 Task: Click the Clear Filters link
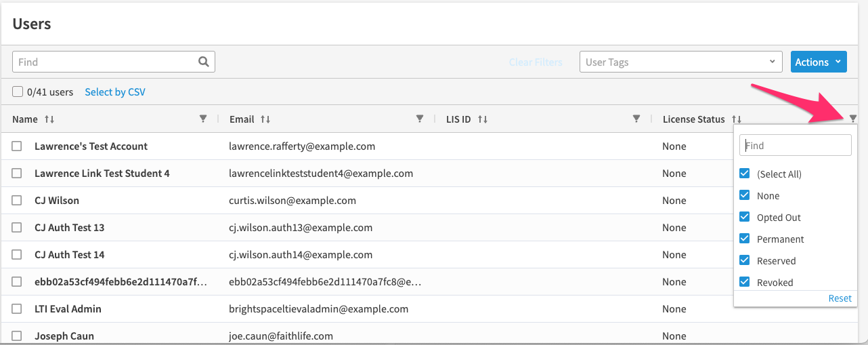click(536, 62)
